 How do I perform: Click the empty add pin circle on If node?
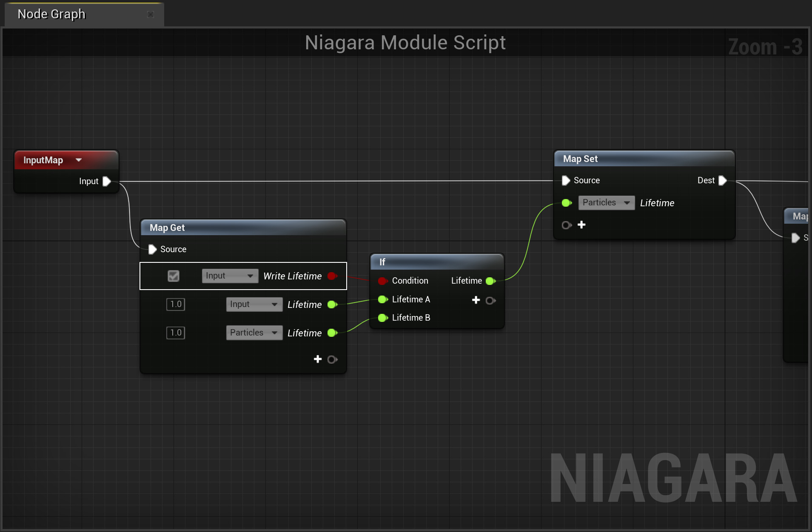click(x=490, y=301)
